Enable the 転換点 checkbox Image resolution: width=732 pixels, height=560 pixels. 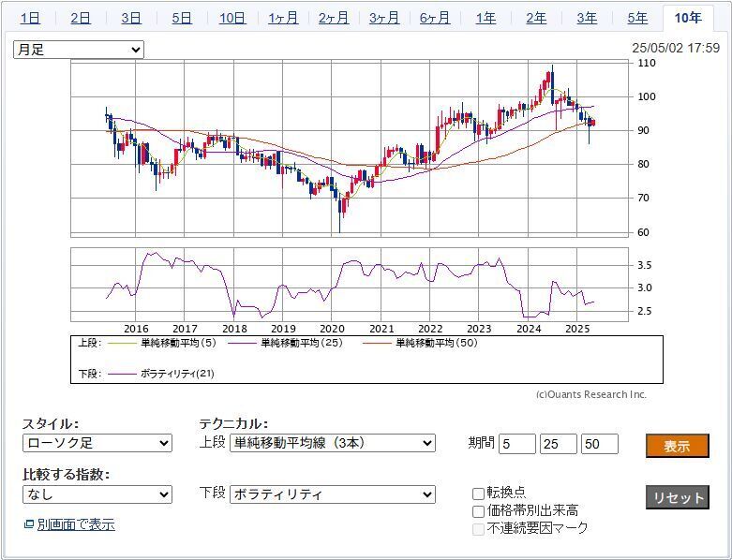point(478,494)
